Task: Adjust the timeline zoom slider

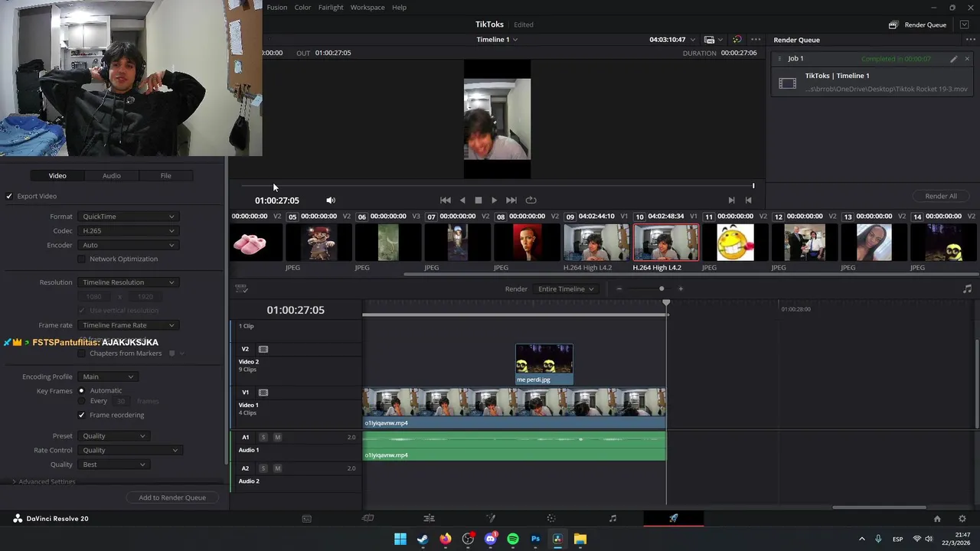Action: (x=661, y=289)
